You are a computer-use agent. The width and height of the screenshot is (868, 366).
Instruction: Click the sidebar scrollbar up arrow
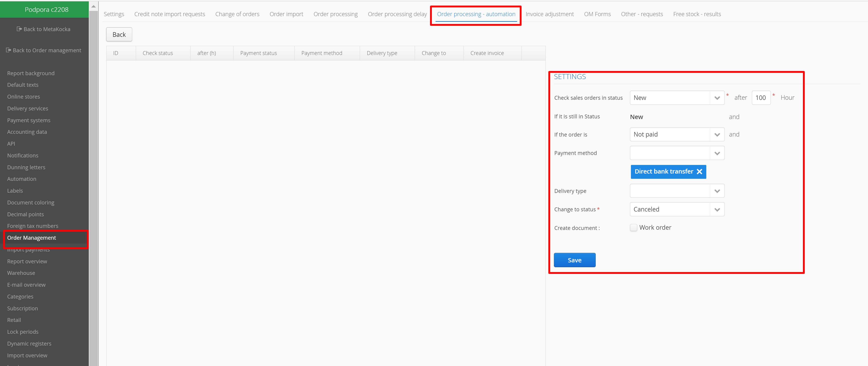click(x=94, y=6)
